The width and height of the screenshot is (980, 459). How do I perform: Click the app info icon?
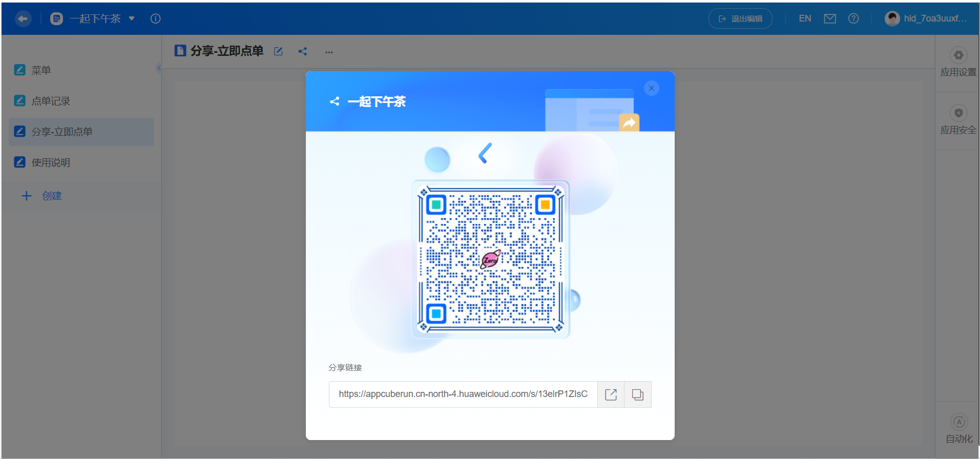pos(156,18)
